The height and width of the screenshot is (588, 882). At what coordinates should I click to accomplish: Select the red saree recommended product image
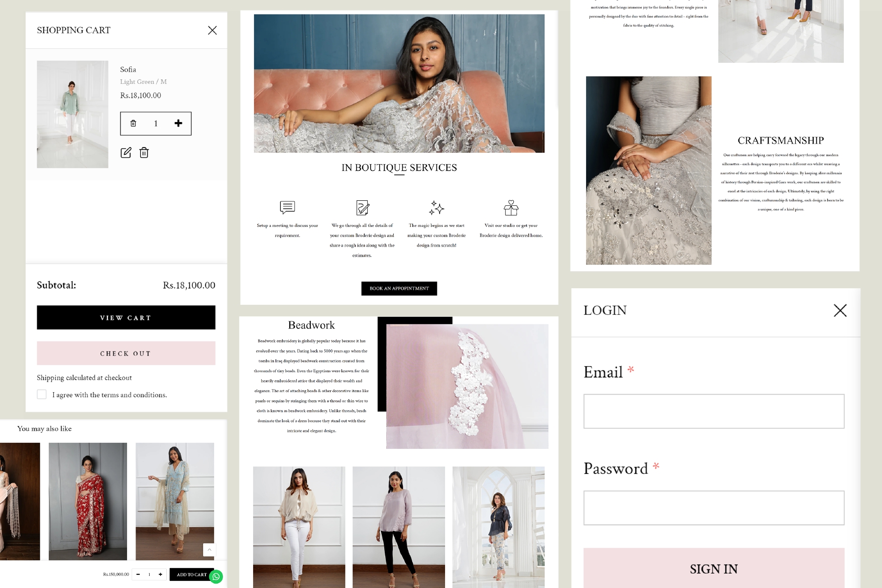(88, 501)
